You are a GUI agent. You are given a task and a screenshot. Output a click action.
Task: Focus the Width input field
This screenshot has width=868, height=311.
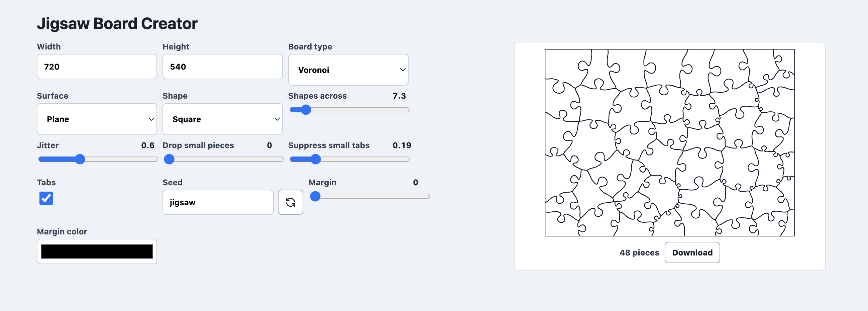pyautogui.click(x=97, y=66)
